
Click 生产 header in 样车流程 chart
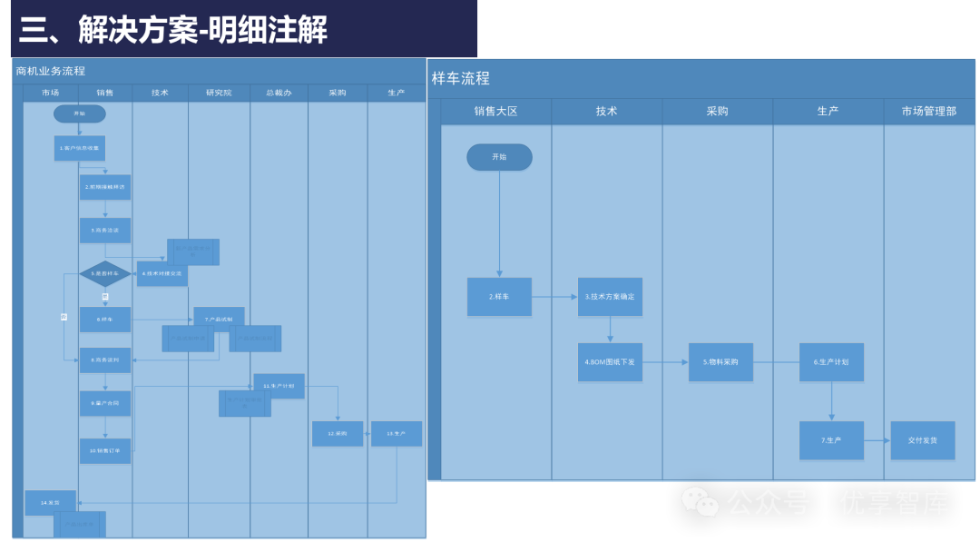[828, 112]
